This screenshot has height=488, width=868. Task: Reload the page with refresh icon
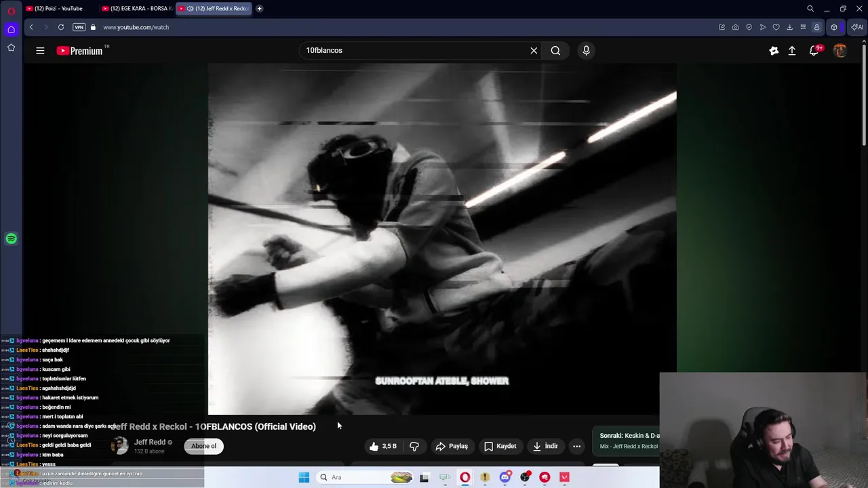point(61,27)
